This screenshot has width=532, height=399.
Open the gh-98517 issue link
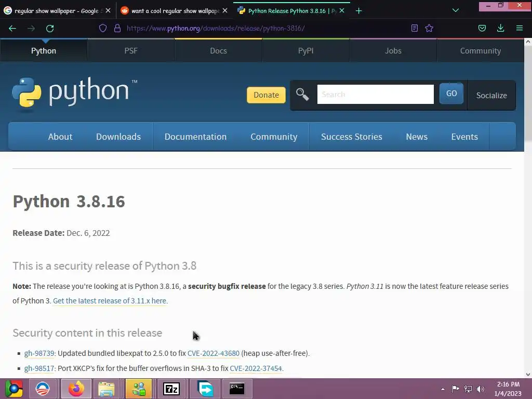(x=39, y=368)
